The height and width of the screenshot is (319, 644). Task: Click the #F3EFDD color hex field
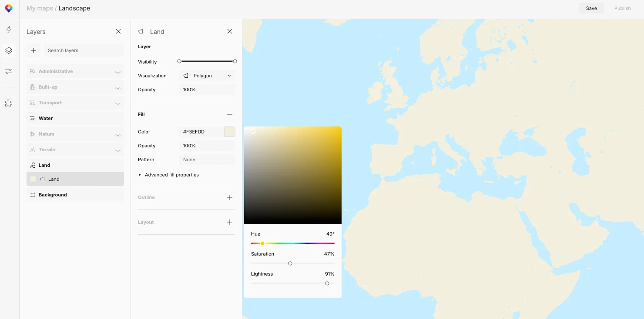tap(201, 132)
